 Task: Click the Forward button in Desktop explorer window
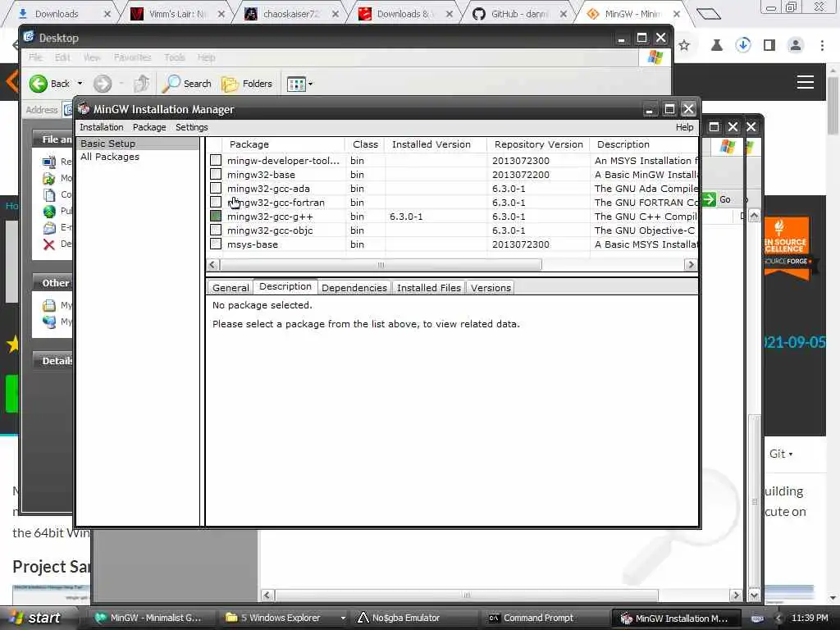point(103,84)
